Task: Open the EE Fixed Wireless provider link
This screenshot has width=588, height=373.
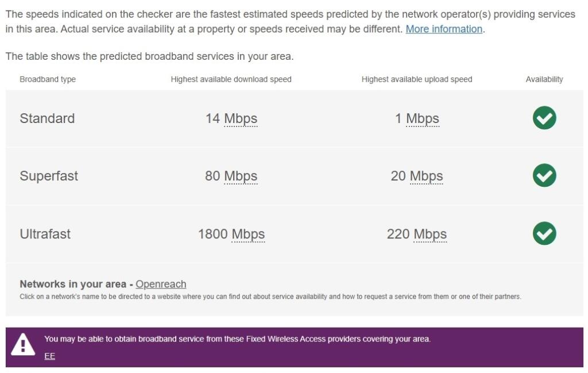Action: pyautogui.click(x=50, y=356)
